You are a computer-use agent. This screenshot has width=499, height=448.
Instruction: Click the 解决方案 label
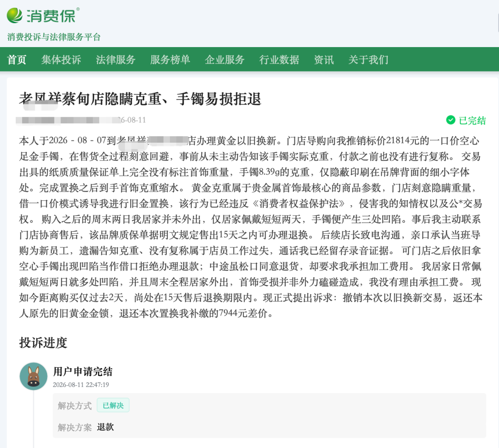pos(74,427)
